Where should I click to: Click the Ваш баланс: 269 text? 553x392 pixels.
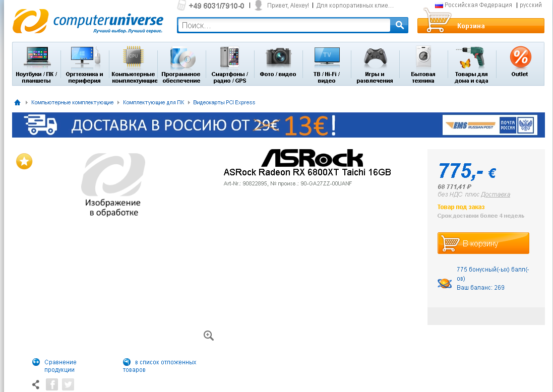[x=480, y=288]
